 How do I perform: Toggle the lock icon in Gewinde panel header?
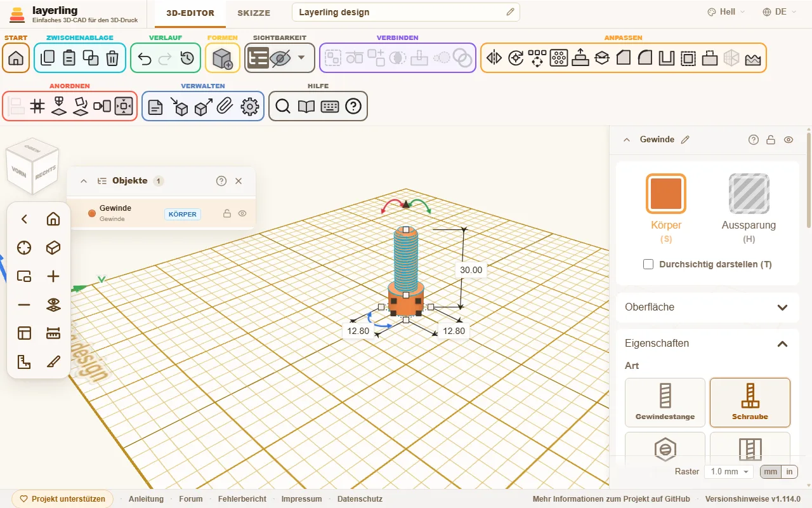tap(771, 140)
